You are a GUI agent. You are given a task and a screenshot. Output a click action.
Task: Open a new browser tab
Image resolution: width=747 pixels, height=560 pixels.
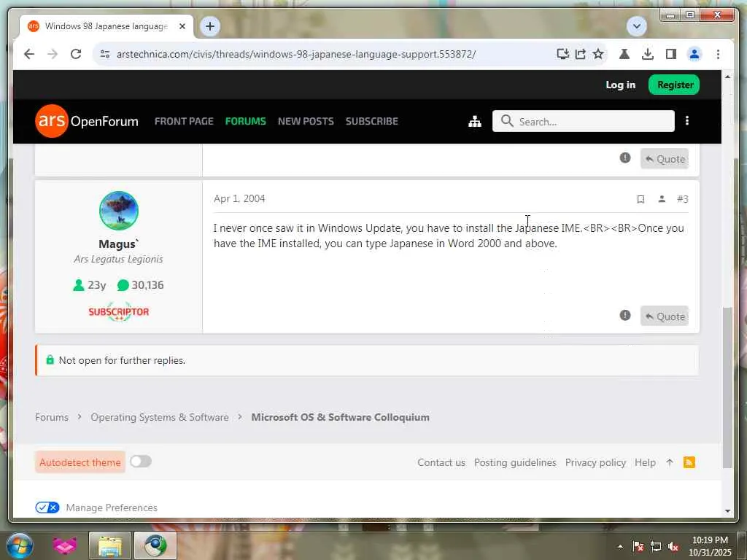210,26
